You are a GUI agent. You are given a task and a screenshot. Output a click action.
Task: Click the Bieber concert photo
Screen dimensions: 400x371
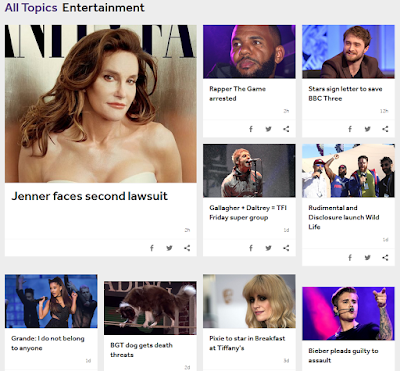click(x=348, y=314)
